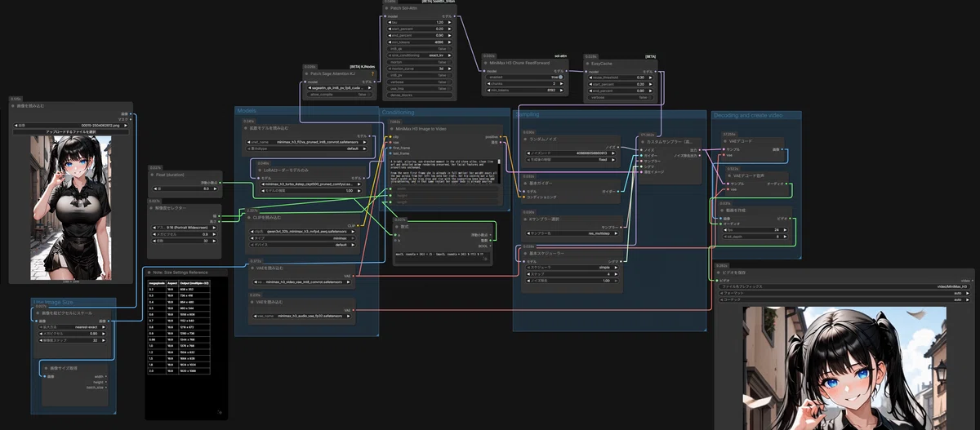This screenshot has width=980, height=430.
Task: Click the help question mark on Patch Sage Attention KJ
Action: point(373,73)
